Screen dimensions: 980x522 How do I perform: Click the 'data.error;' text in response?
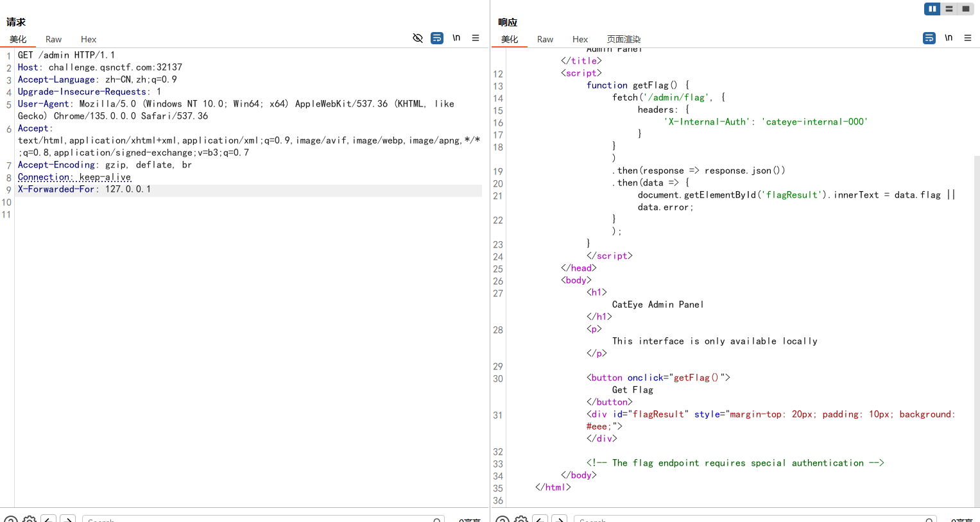[x=666, y=207]
